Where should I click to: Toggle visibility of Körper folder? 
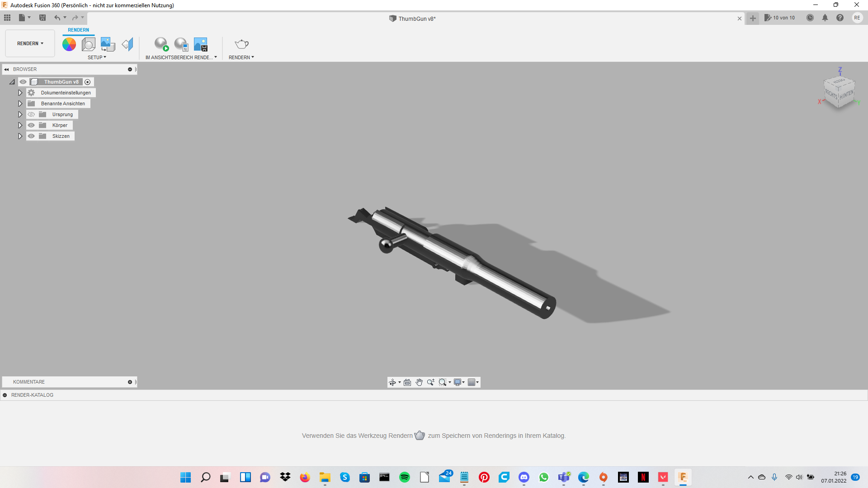point(31,125)
